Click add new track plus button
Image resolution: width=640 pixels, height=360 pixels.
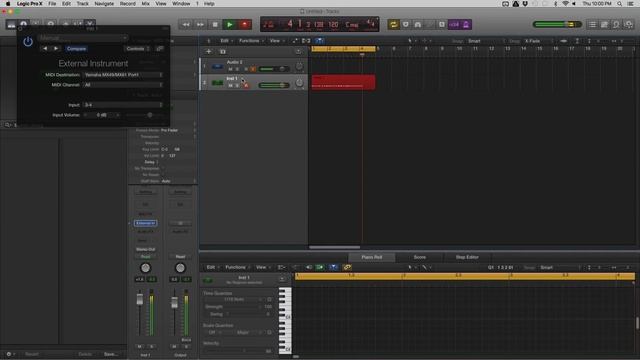tap(209, 51)
